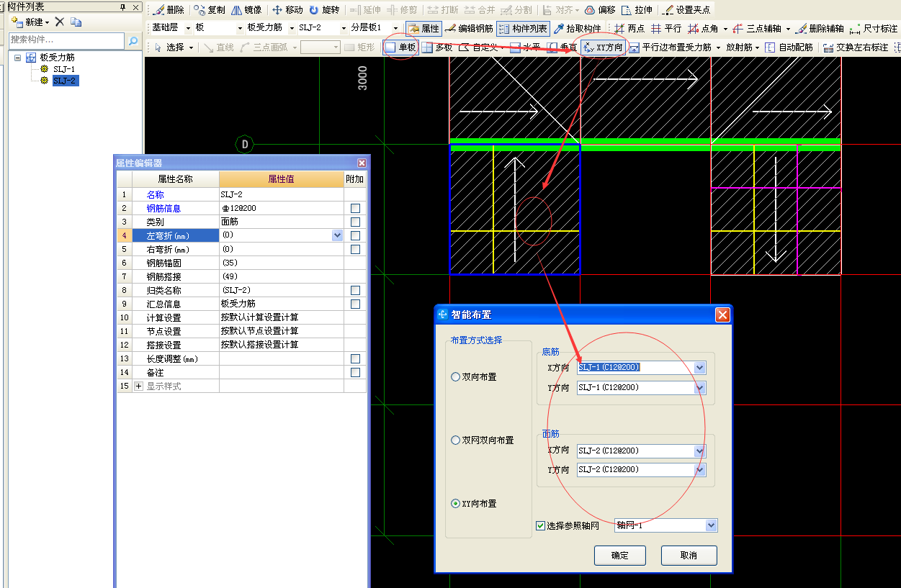Click the X delete icon in component list

pyautogui.click(x=60, y=22)
